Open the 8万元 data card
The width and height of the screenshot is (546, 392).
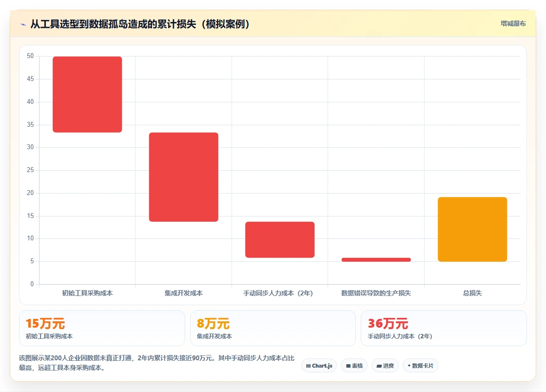click(x=273, y=328)
